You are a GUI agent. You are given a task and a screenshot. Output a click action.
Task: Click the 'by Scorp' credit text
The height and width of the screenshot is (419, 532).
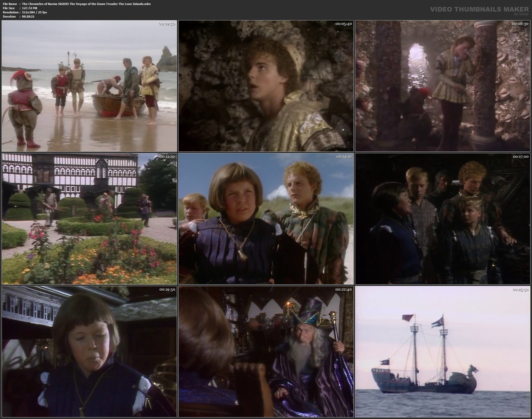[521, 14]
